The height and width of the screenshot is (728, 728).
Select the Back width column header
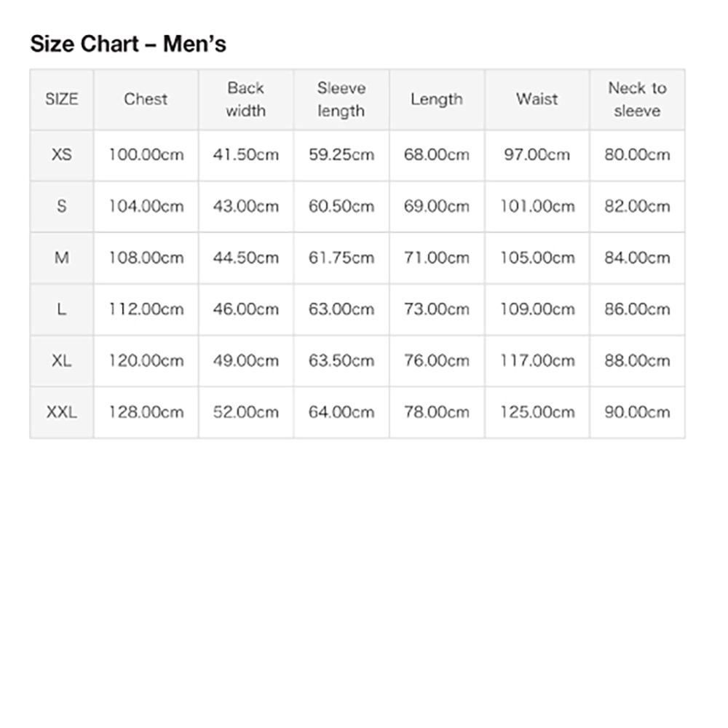click(x=246, y=99)
